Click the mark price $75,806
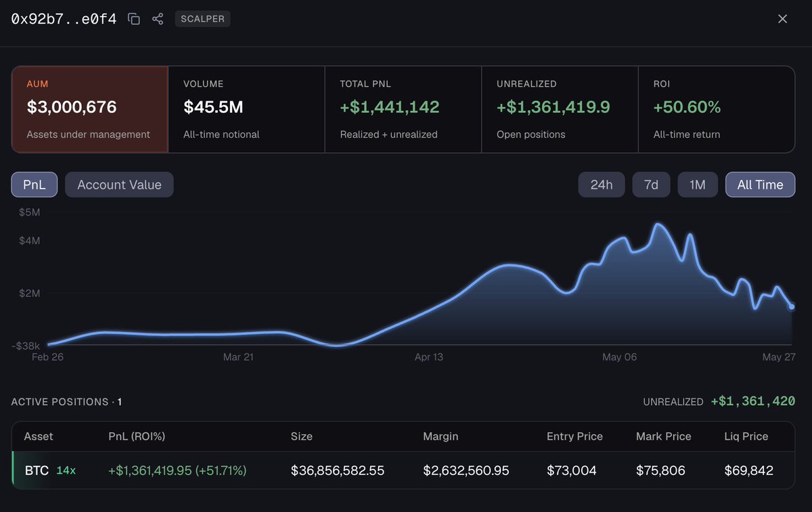The width and height of the screenshot is (812, 512). pyautogui.click(x=661, y=470)
